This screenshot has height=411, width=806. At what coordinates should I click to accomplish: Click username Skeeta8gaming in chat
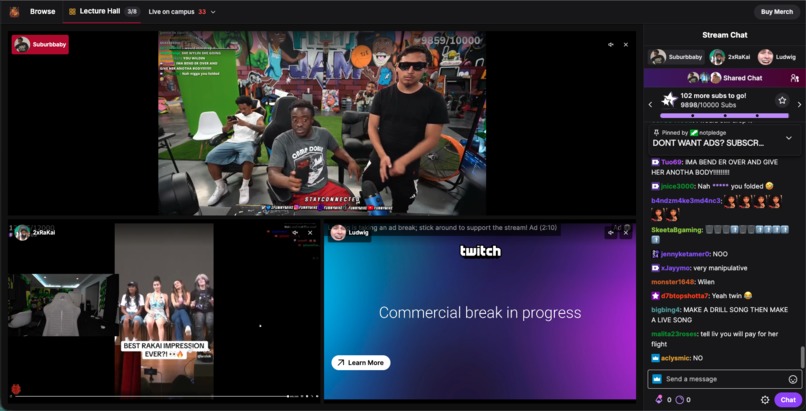(676, 230)
